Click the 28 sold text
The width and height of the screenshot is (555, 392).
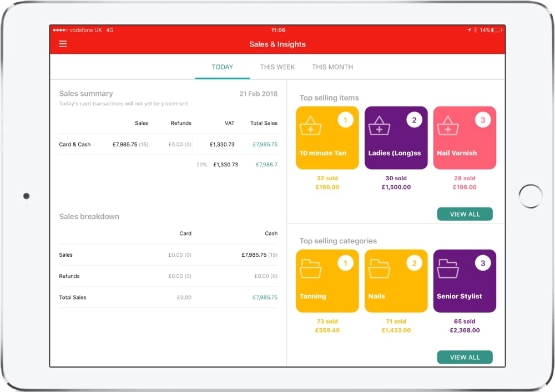[465, 178]
